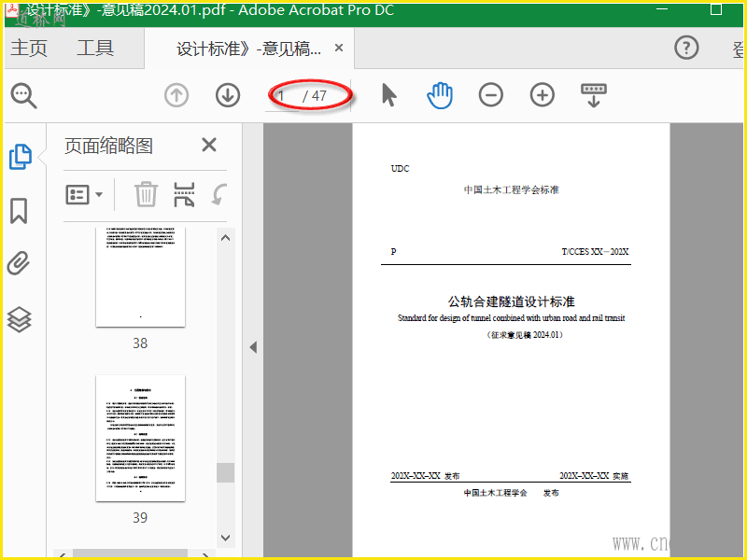This screenshot has width=747, height=560.
Task: Open thumbnail options menu dropdown
Action: (x=84, y=194)
